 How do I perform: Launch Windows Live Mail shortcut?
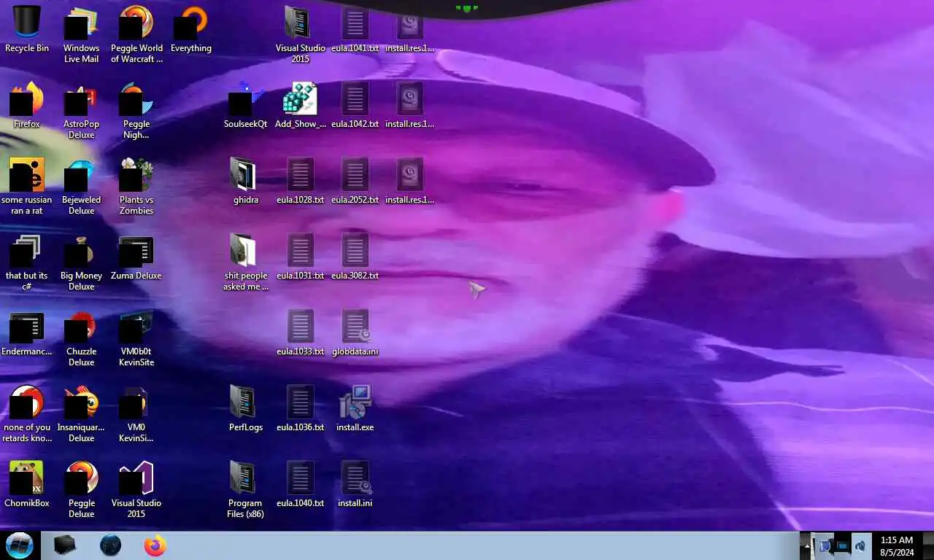(x=81, y=34)
